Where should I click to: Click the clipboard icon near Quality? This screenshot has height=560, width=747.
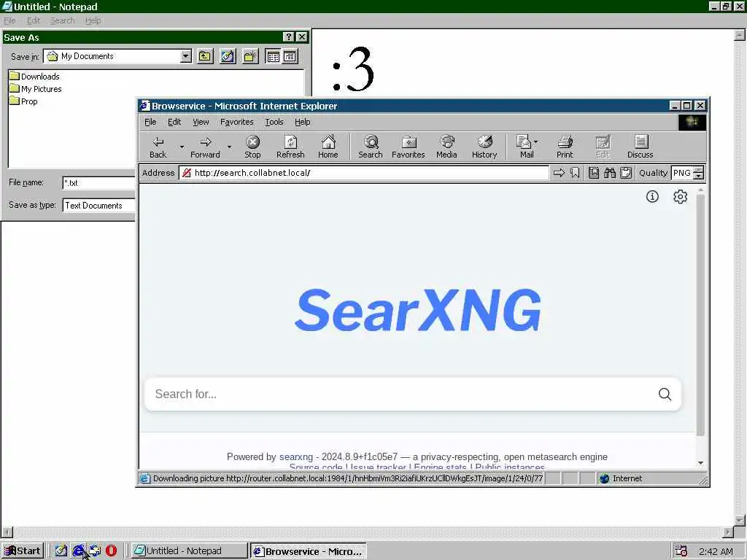coord(626,173)
